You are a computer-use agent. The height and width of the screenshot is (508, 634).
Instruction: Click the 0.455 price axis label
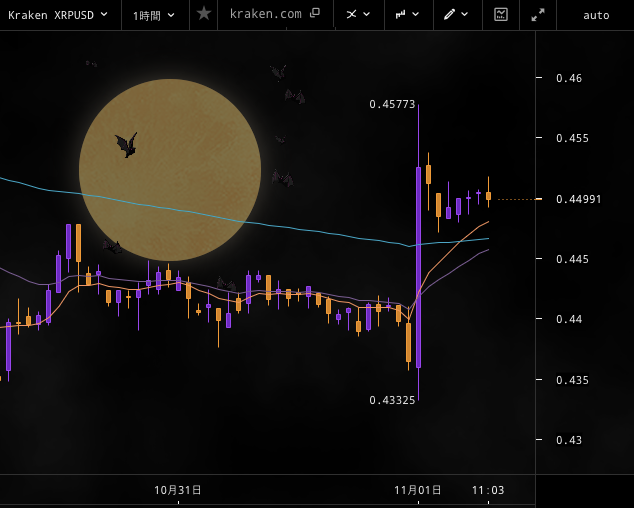click(x=572, y=138)
